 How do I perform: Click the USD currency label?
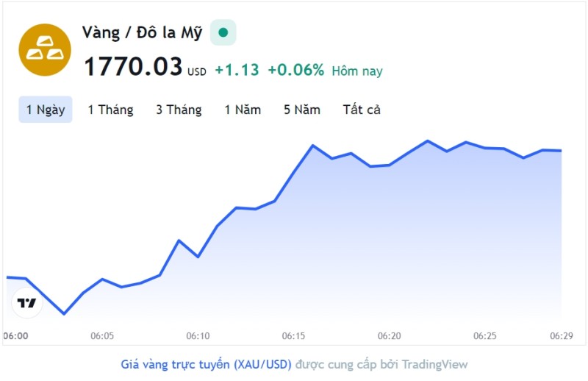click(197, 71)
